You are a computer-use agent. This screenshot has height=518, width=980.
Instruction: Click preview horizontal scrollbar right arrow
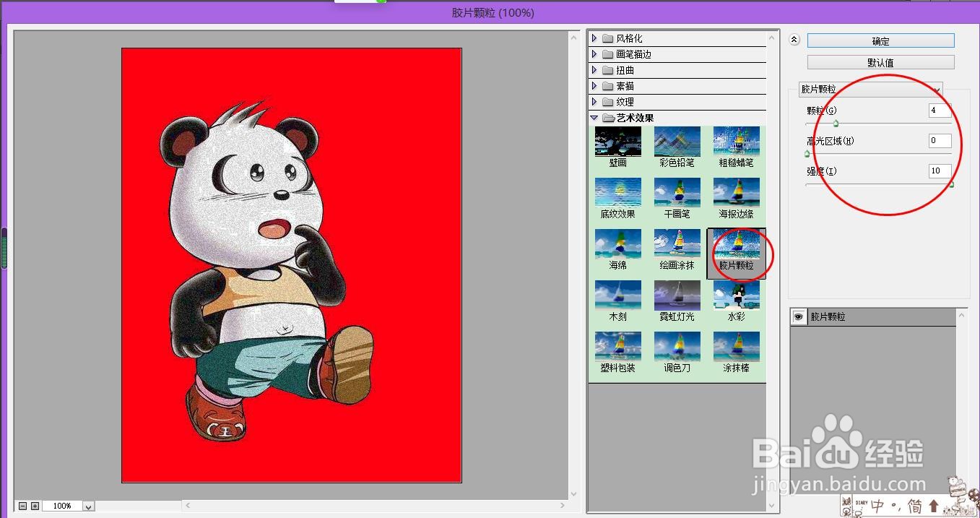coord(563,506)
